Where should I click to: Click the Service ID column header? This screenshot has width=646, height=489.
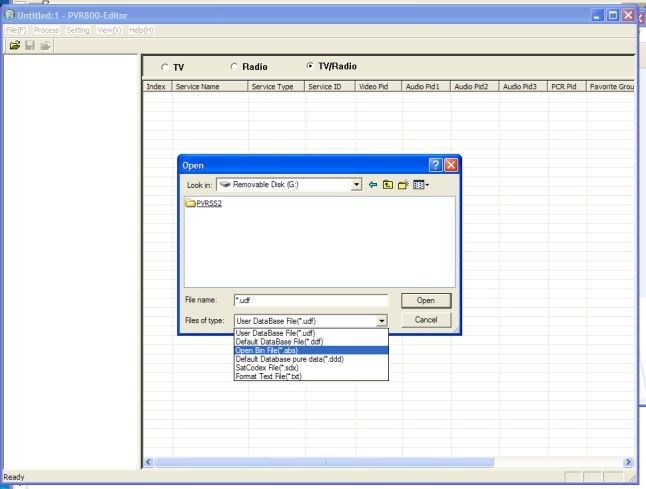[x=330, y=87]
